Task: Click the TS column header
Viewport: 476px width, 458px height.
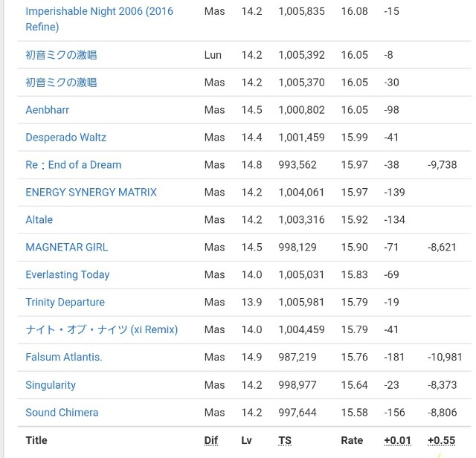Action: 285,440
